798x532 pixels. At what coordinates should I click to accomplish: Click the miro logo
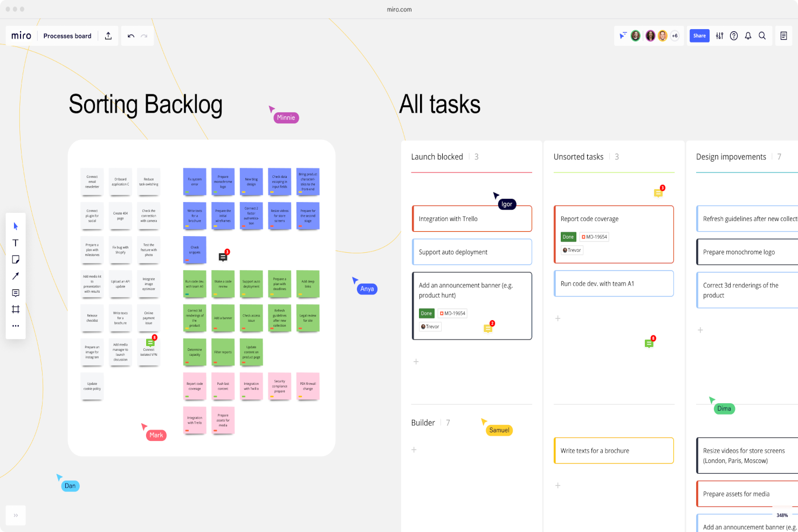point(22,36)
